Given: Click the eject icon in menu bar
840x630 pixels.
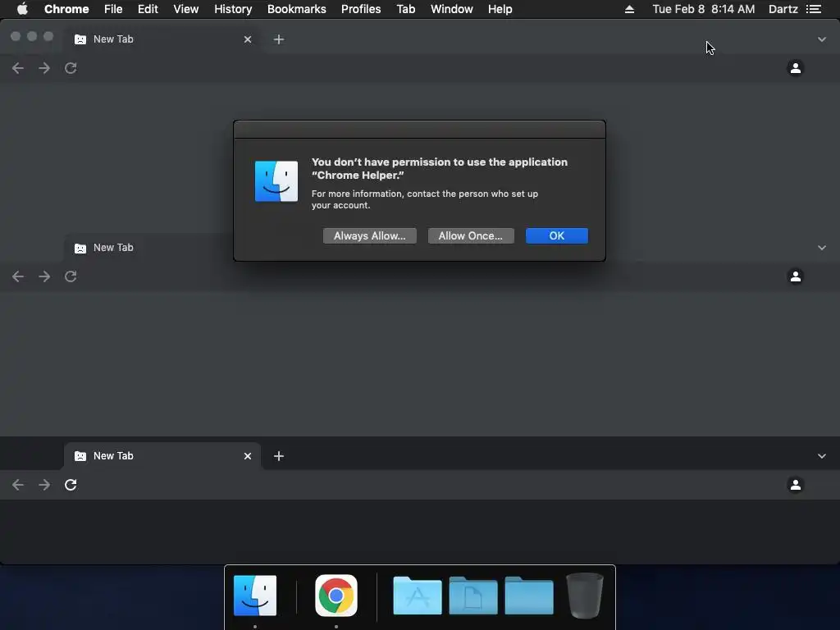Looking at the screenshot, I should (x=629, y=9).
